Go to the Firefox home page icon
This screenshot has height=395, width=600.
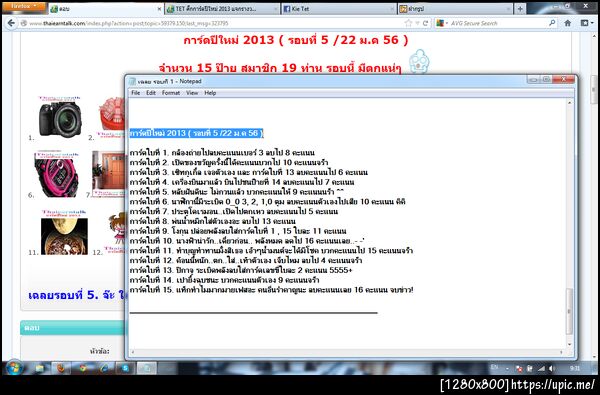coord(567,23)
